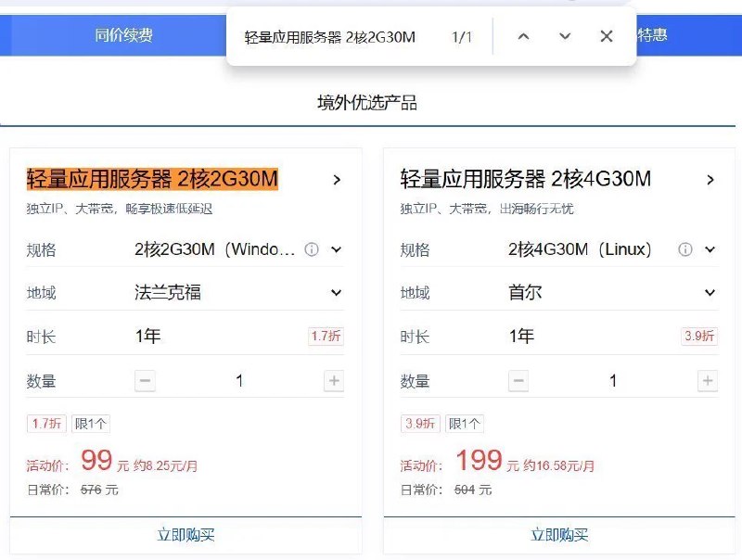This screenshot has height=560, width=742.
Task: Increase quantity for 2核4G30M server
Action: pyautogui.click(x=708, y=381)
